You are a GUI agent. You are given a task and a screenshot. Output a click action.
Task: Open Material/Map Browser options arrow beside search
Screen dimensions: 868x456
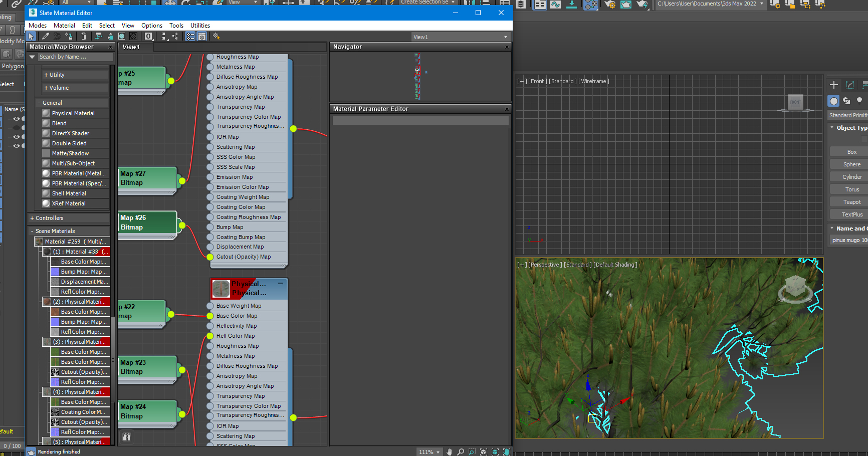(x=33, y=57)
